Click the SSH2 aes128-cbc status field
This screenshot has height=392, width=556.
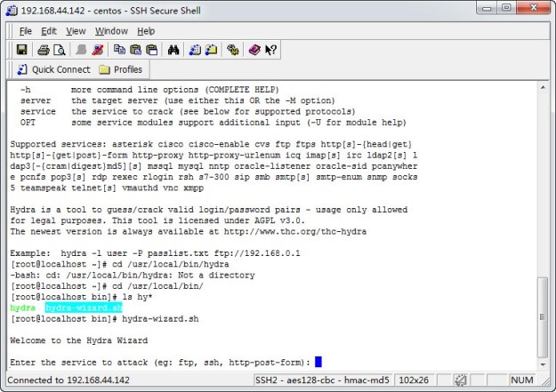[x=322, y=380]
